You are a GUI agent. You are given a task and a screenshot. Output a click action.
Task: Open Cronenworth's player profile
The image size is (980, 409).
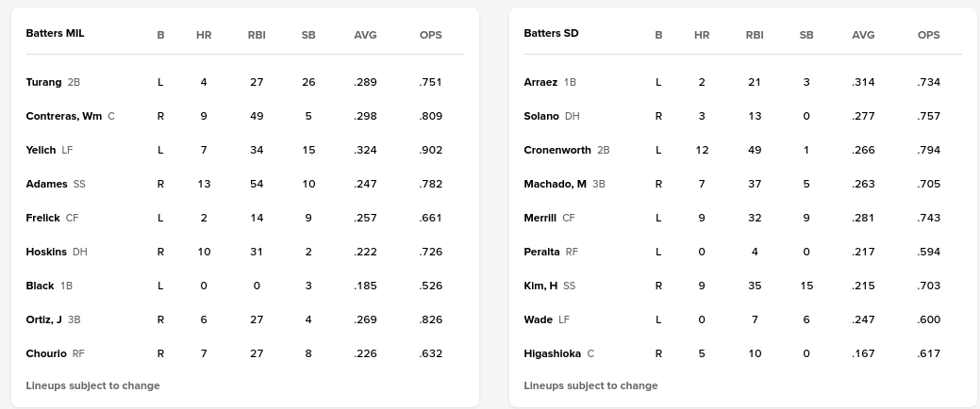[557, 150]
